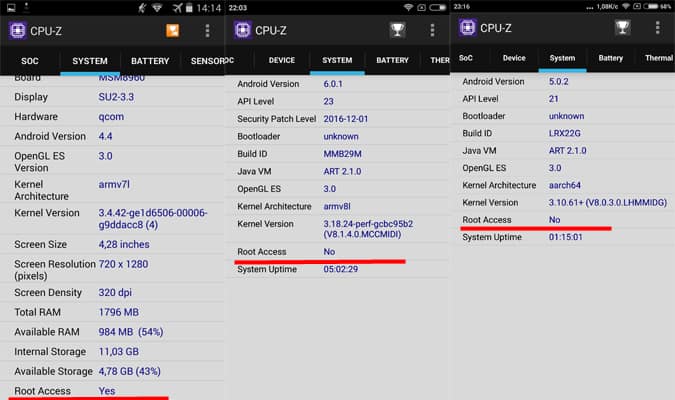The height and width of the screenshot is (400, 675).
Task: Tap CPU-Z app logo in left screenshot
Action: pyautogui.click(x=18, y=31)
